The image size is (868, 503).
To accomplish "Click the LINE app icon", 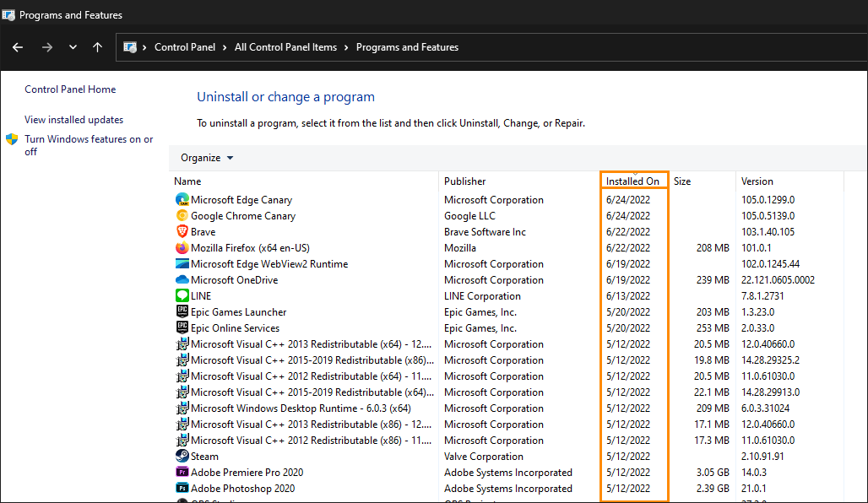I will pyautogui.click(x=182, y=296).
